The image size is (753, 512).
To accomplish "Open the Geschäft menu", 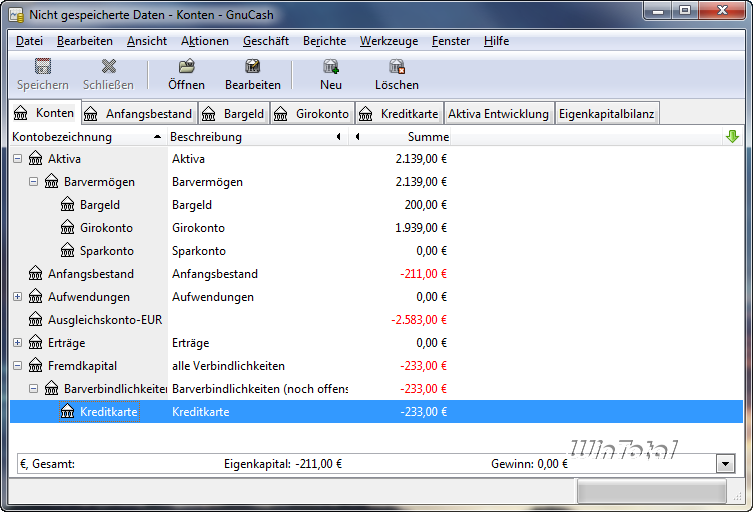I will click(x=266, y=41).
